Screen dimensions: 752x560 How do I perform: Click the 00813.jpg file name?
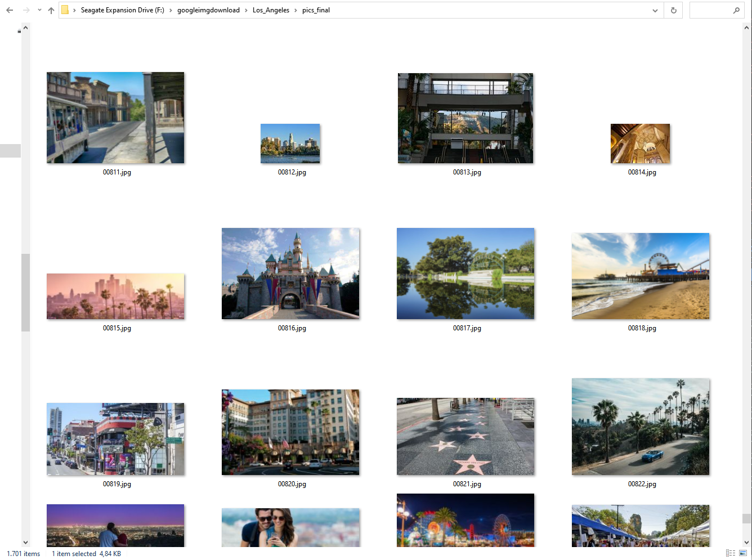point(467,172)
